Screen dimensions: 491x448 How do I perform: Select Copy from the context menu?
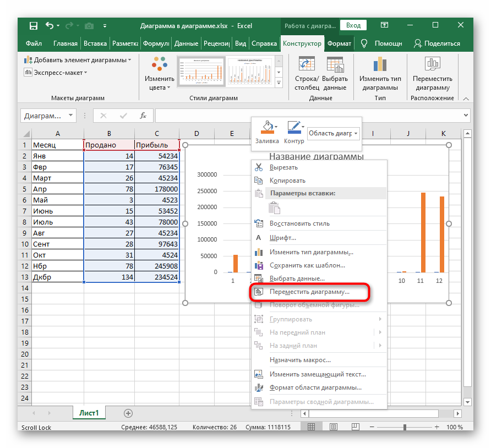tap(287, 181)
